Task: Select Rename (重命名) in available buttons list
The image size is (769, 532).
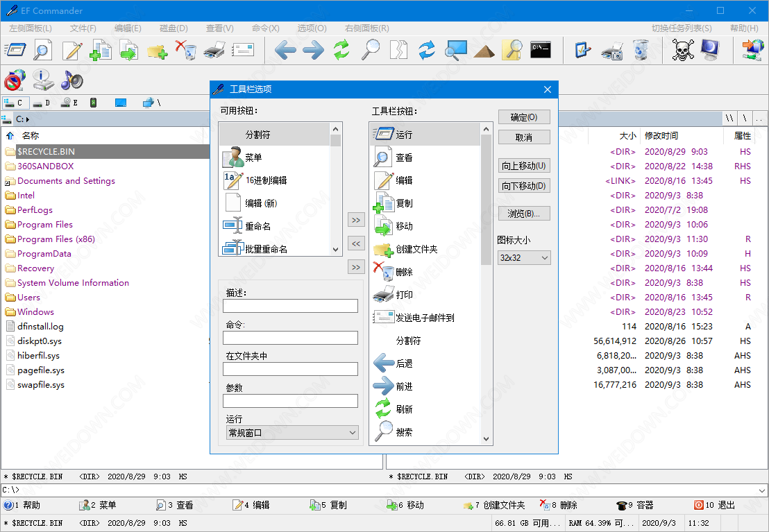Action: coord(275,226)
